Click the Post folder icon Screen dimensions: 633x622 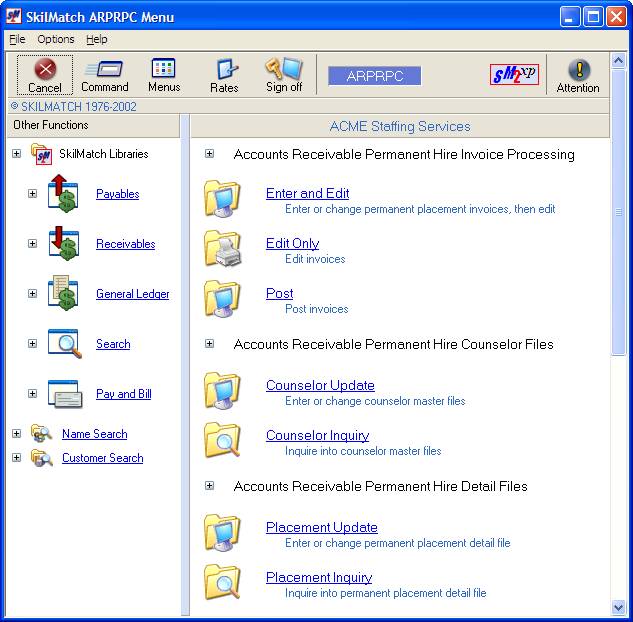click(222, 299)
